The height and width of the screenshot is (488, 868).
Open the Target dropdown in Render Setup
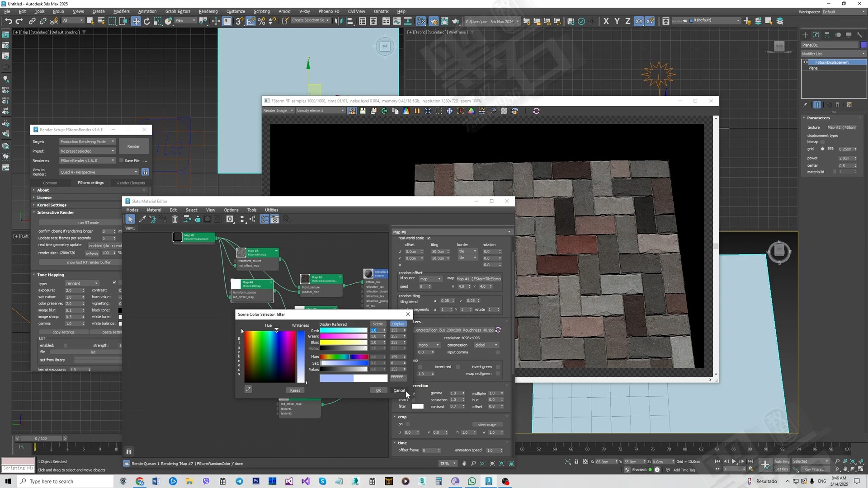[x=87, y=141]
